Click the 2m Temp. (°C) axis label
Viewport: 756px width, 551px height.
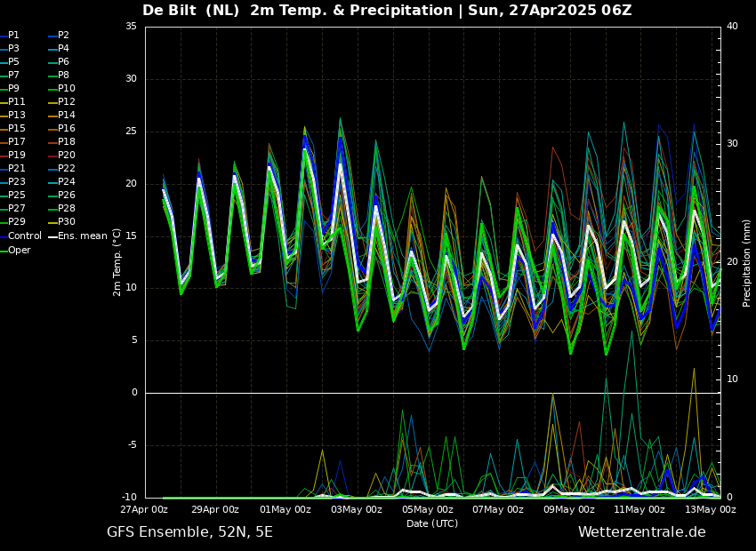pos(117,261)
